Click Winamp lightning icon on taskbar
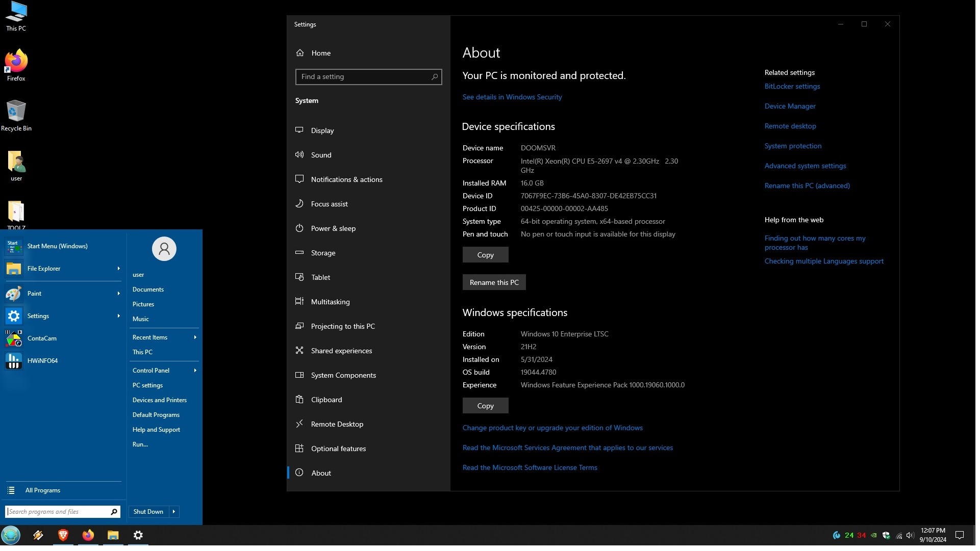 tap(38, 535)
